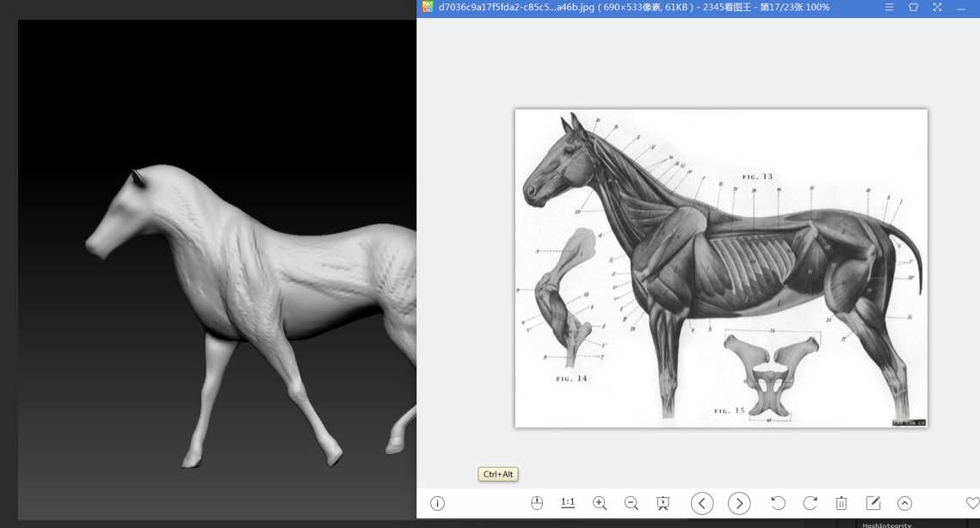This screenshot has height=528, width=980.
Task: Show image at 1:1 actual size
Action: coord(568,502)
